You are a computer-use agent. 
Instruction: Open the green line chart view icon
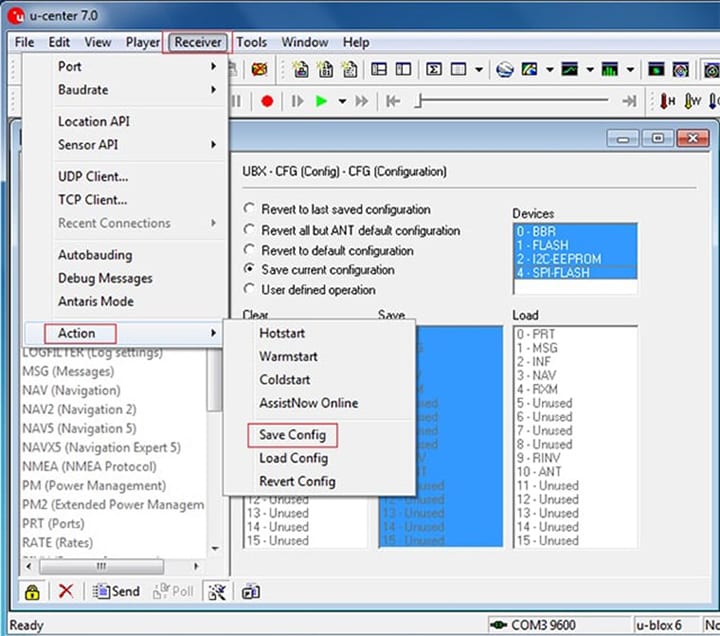(569, 69)
